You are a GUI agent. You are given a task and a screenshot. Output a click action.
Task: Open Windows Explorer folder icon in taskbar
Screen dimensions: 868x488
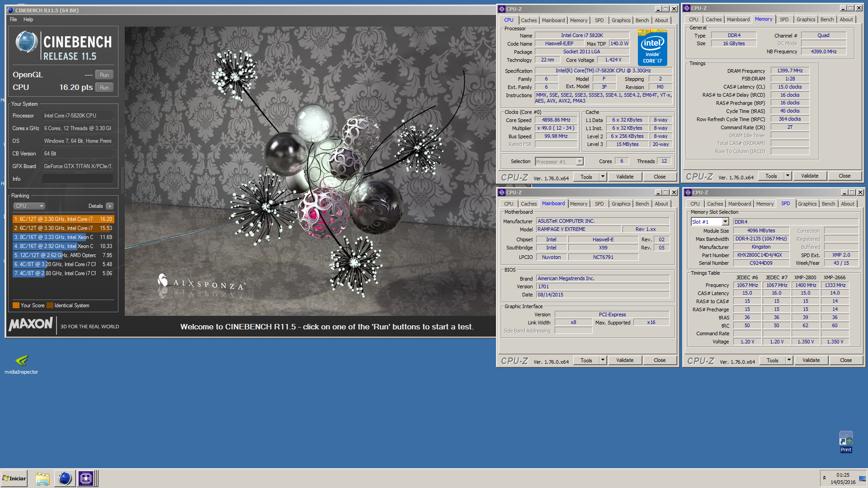(x=42, y=479)
